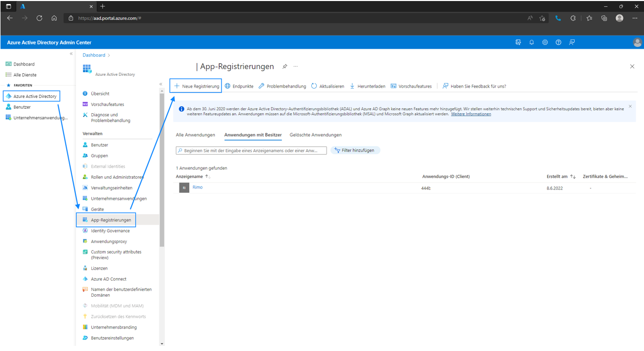Open Weitere Informationen link
644x351 pixels.
click(x=471, y=114)
